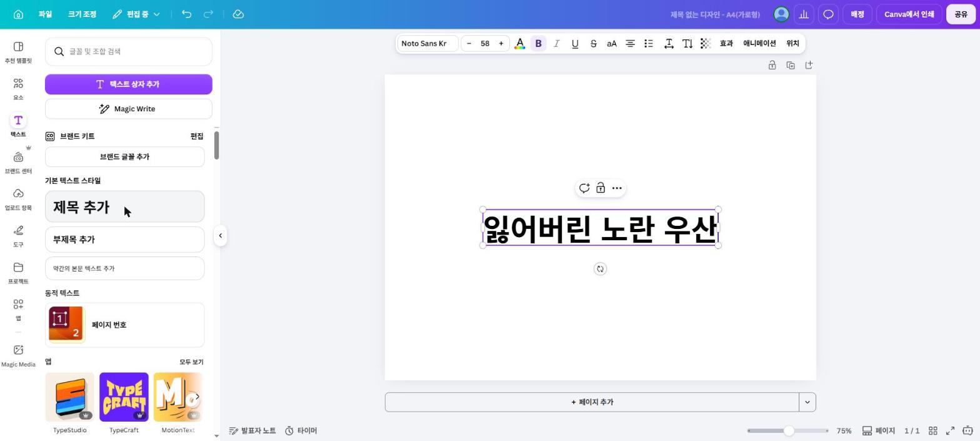
Task: Click the comment icon on floating toolbar
Action: 584,188
